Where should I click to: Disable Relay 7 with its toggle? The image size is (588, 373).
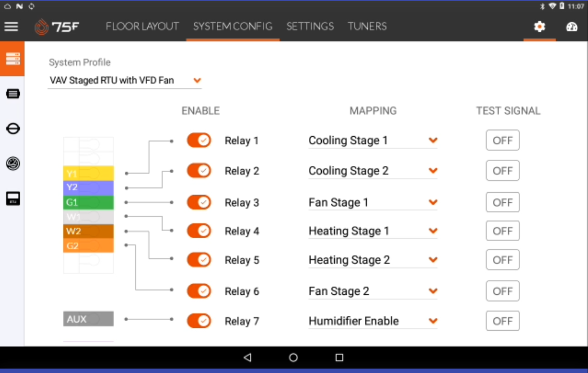coord(199,321)
